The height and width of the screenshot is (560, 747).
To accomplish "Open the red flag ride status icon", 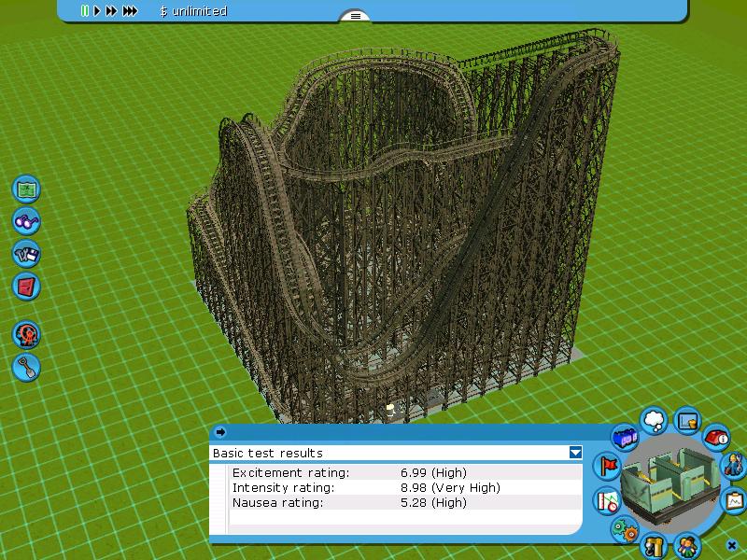I will pos(607,466).
